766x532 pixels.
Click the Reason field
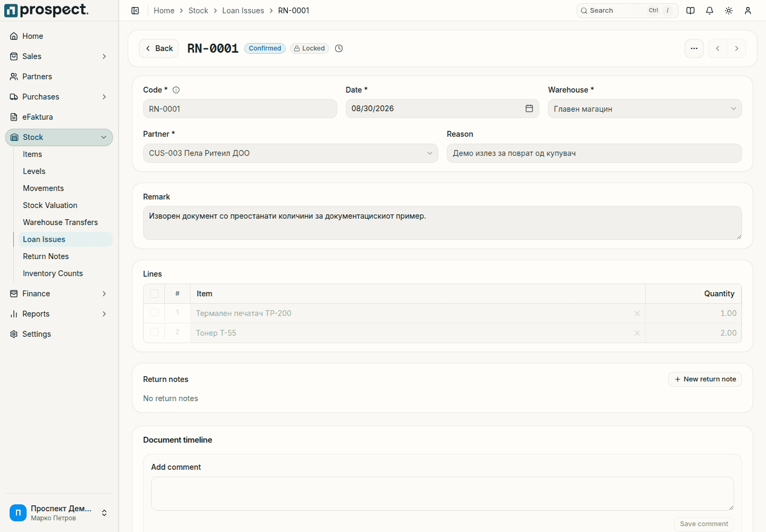pos(594,153)
